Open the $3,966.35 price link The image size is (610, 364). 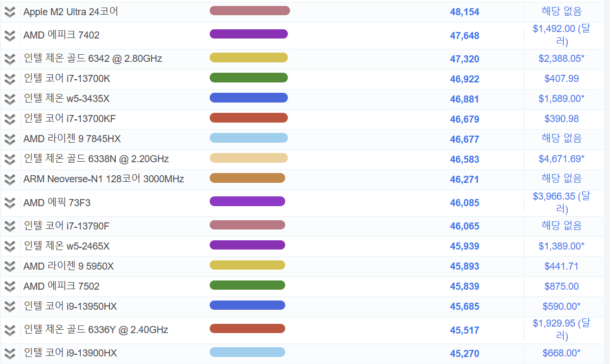click(x=561, y=202)
